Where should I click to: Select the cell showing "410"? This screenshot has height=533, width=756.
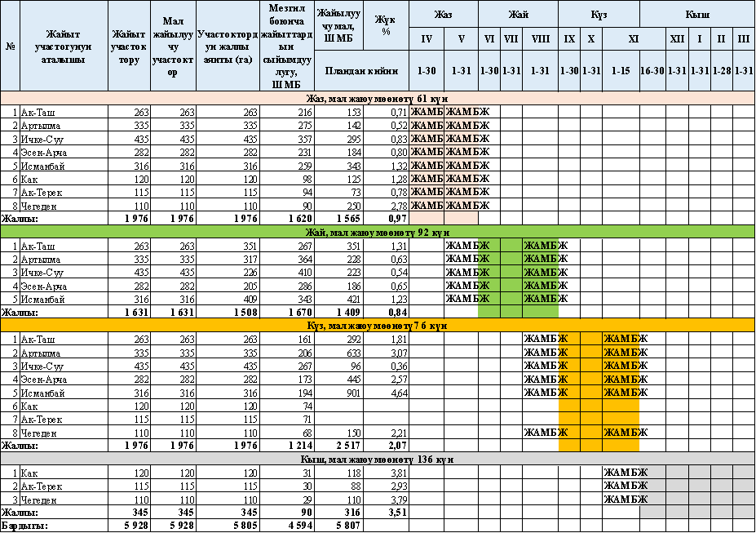point(287,273)
